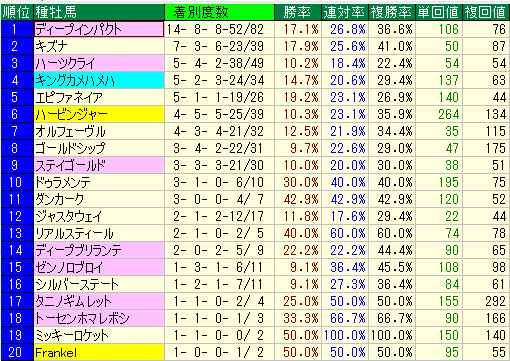The width and height of the screenshot is (510, 361).
Task: Select the yellow ハービンジャー cell
Action: (99, 114)
